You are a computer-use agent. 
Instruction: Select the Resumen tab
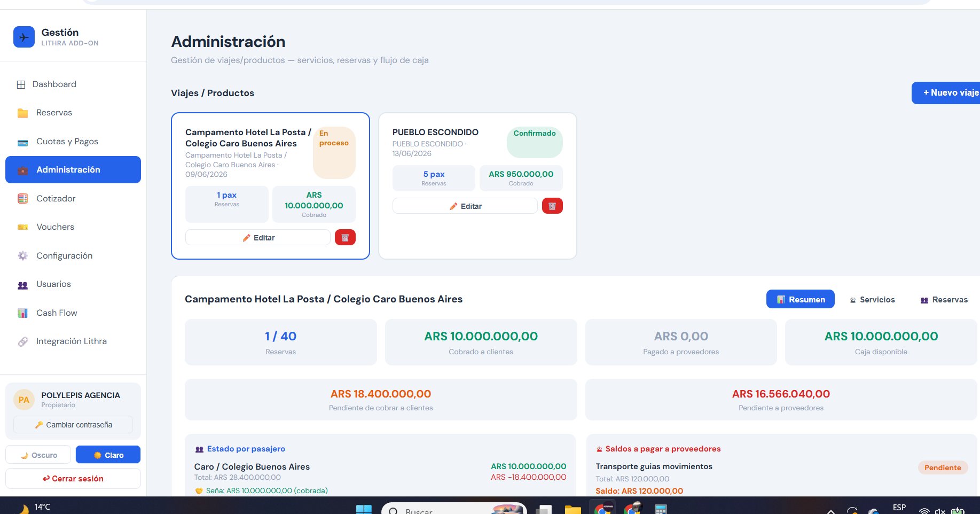(x=800, y=300)
